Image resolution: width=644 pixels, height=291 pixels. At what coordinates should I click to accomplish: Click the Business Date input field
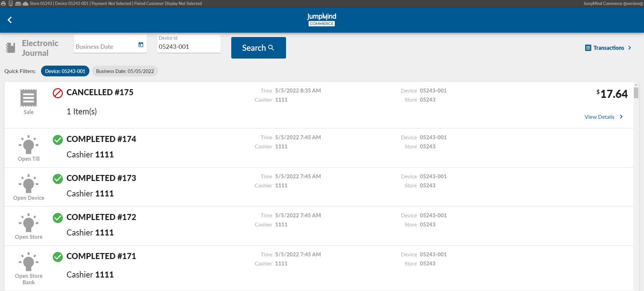(x=105, y=47)
